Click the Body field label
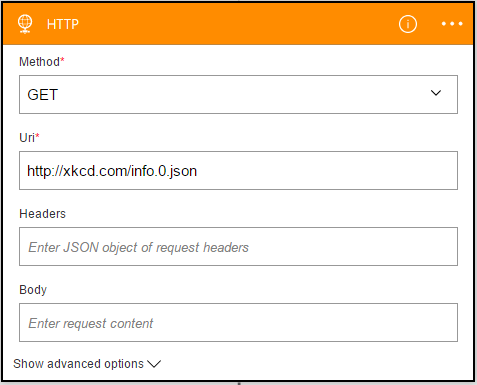 coord(33,290)
